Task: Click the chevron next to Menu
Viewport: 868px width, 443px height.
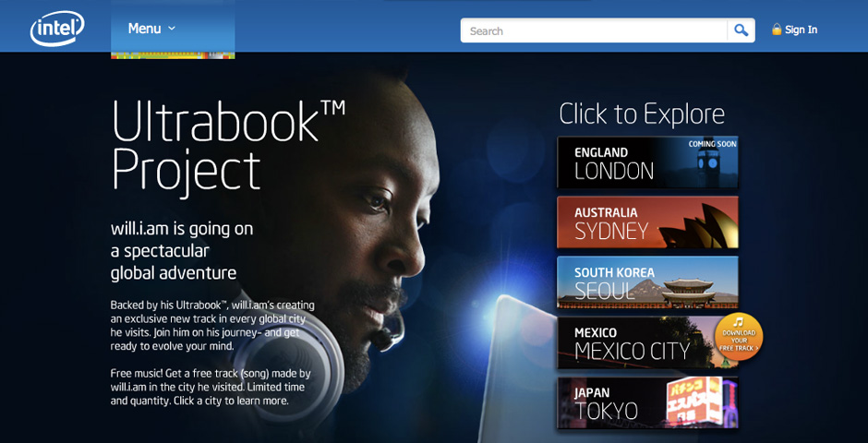Action: point(171,29)
